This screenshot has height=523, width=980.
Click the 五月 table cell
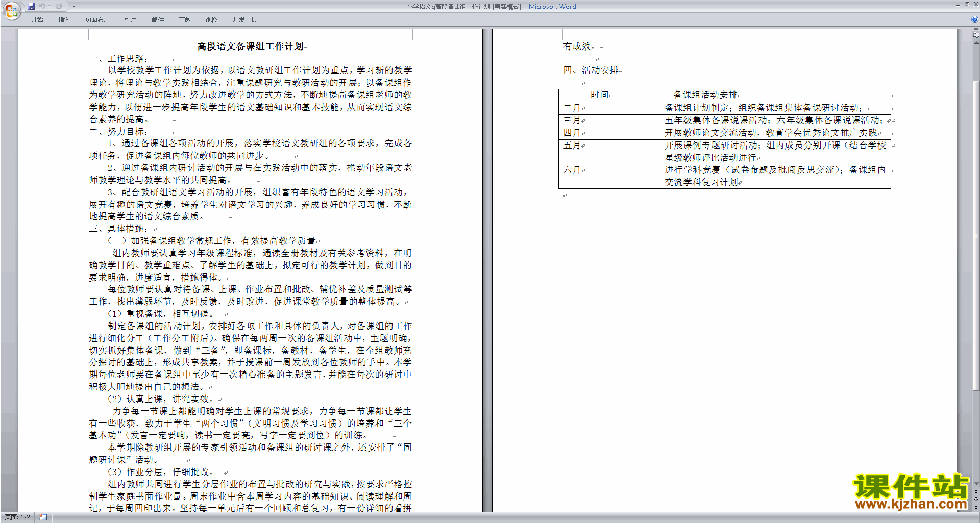[x=609, y=152]
